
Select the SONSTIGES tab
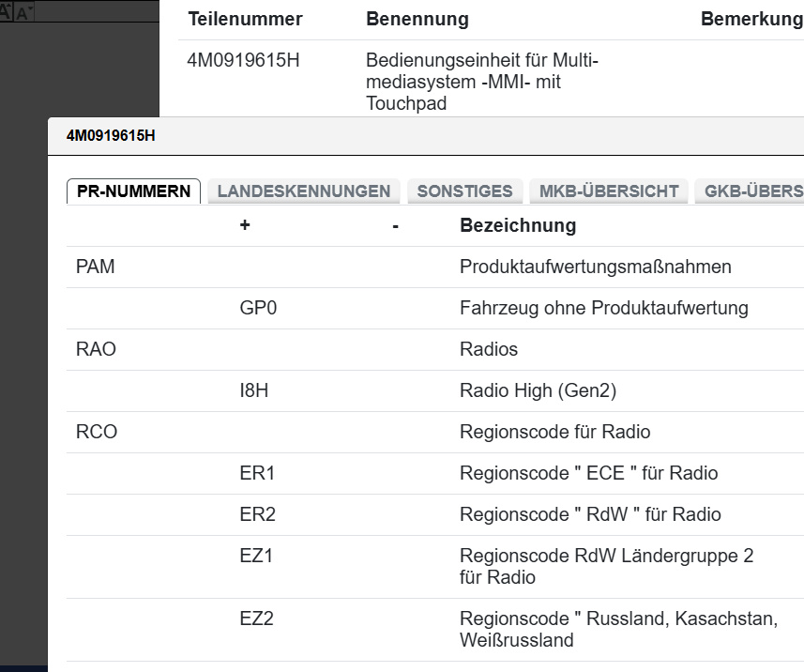tap(464, 191)
